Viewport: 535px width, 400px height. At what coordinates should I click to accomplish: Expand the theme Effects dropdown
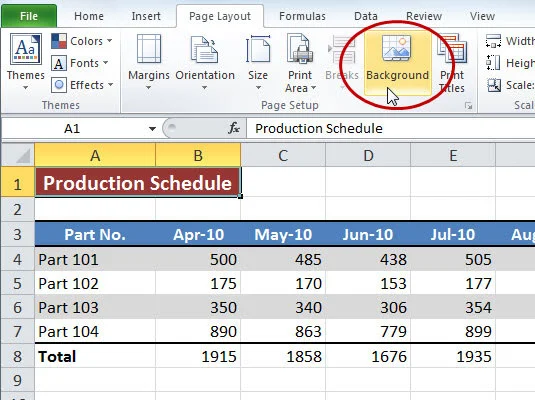(x=82, y=85)
